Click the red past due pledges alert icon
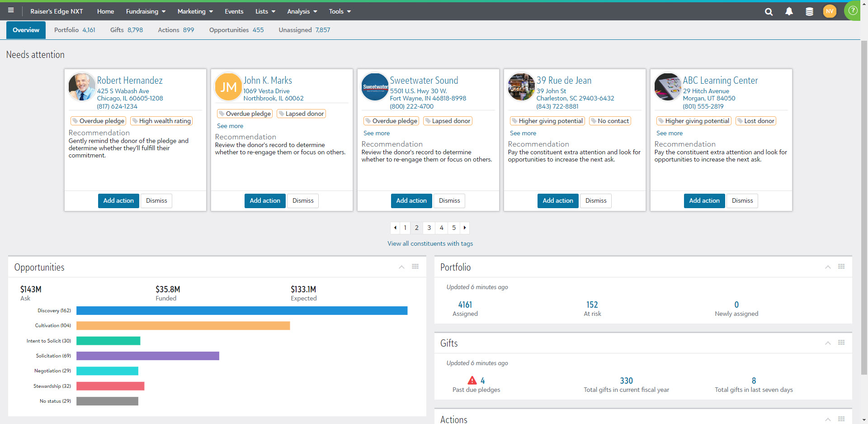Image resolution: width=868 pixels, height=424 pixels. pyautogui.click(x=472, y=380)
